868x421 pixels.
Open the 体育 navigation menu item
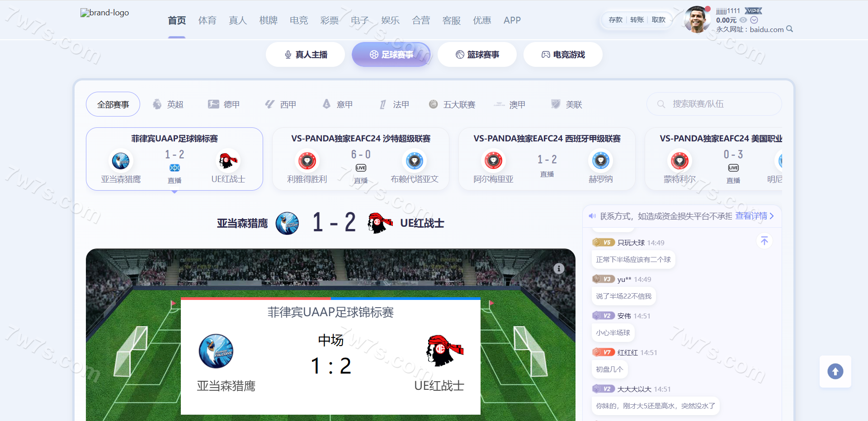click(x=208, y=20)
